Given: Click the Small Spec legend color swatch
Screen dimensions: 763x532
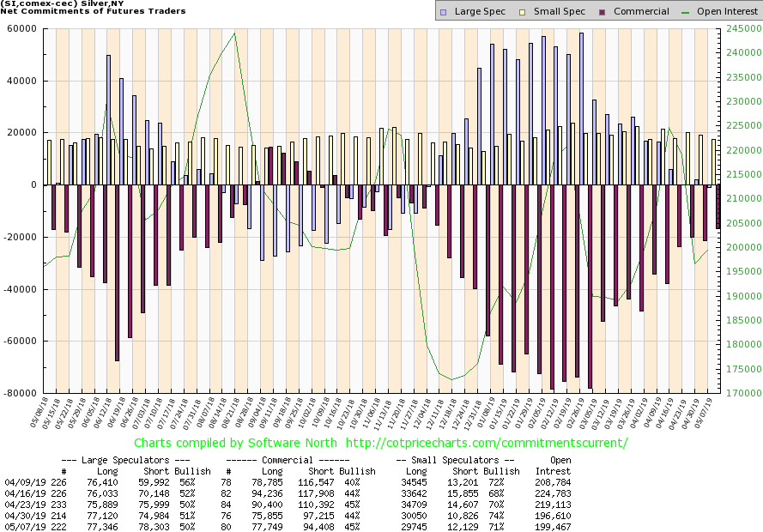Looking at the screenshot, I should (x=517, y=11).
